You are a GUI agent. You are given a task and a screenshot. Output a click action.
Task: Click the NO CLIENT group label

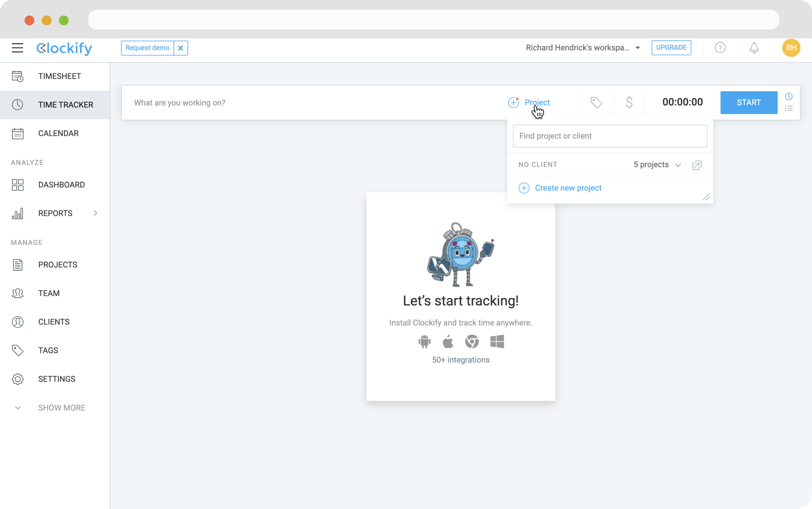pyautogui.click(x=538, y=165)
